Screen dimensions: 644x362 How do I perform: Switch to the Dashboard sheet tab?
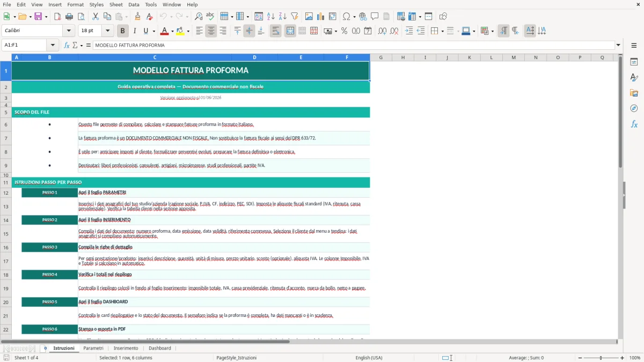coord(160,348)
